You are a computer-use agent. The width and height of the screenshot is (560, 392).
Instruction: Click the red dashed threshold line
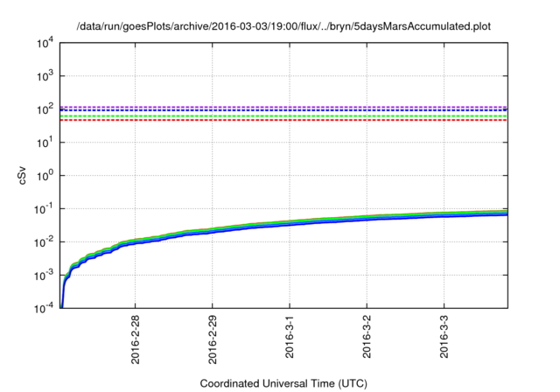(x=283, y=120)
